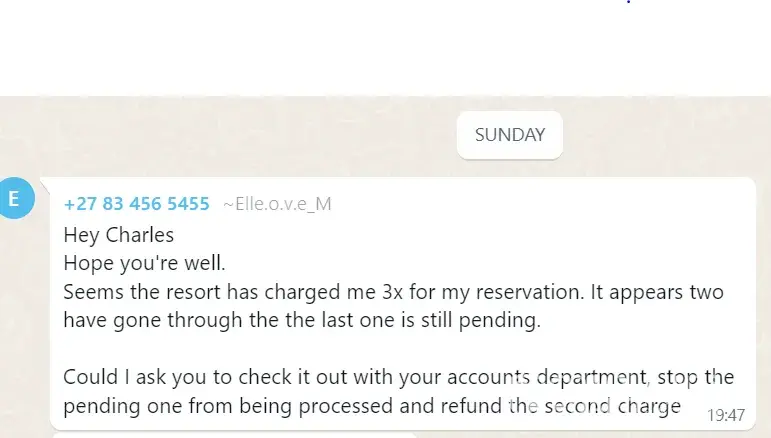Click the 19:47 message timestamp

(725, 415)
